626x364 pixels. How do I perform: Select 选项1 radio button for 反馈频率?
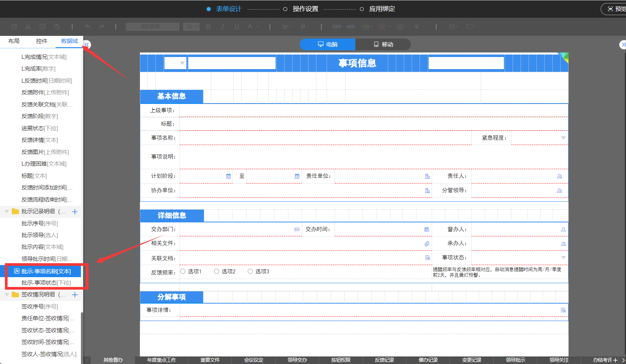tap(183, 271)
